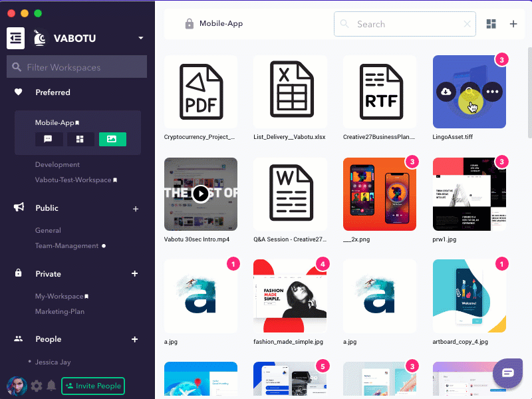Click the Private lock icon in sidebar
This screenshot has height=399, width=532.
(x=19, y=273)
